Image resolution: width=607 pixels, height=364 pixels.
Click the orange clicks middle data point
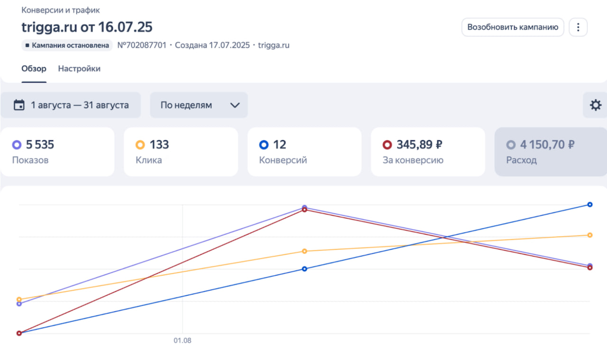(304, 251)
